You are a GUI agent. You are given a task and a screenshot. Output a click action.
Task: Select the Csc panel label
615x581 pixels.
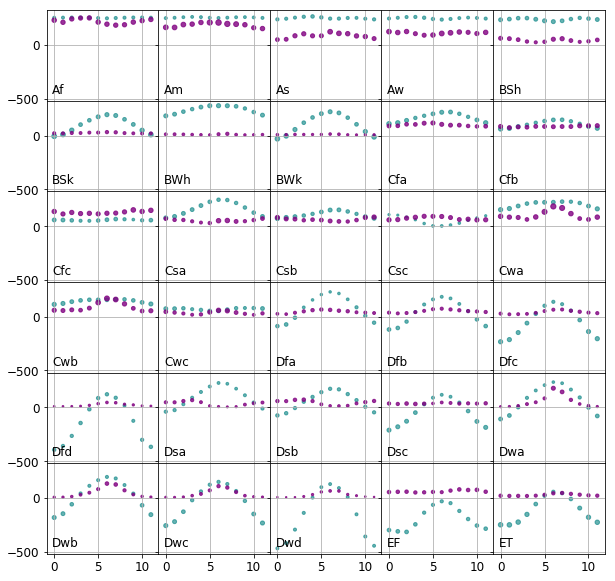click(x=398, y=271)
